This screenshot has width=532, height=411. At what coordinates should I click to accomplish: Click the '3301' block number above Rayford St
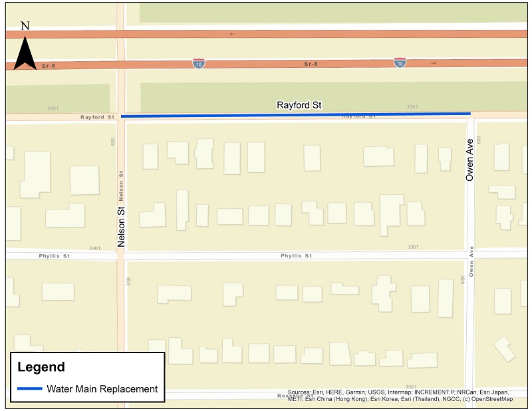(412, 107)
